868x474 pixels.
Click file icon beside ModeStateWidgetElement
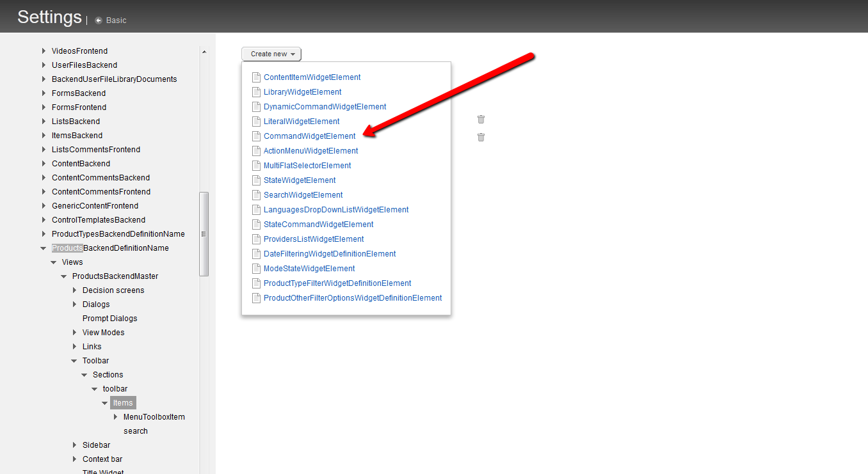tap(256, 269)
